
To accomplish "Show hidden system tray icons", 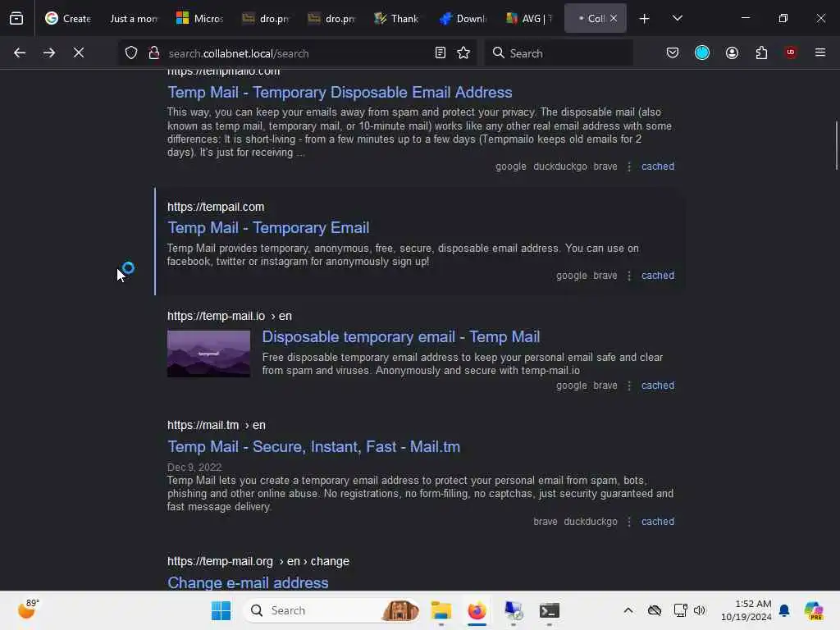I will [x=628, y=610].
